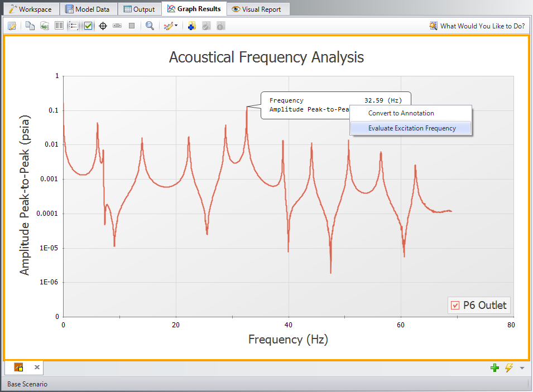Choose Evaluate Excitation Frequency from context menu
Screen dimensions: 533x392
pyautogui.click(x=411, y=128)
